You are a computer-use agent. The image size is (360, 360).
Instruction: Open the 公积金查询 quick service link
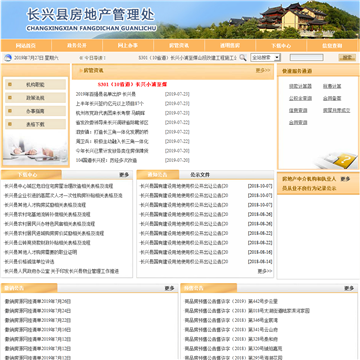[300, 98]
